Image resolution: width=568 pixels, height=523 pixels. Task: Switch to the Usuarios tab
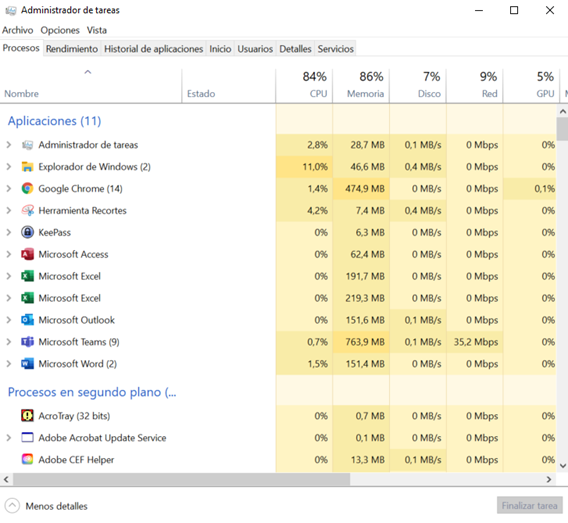click(x=255, y=49)
